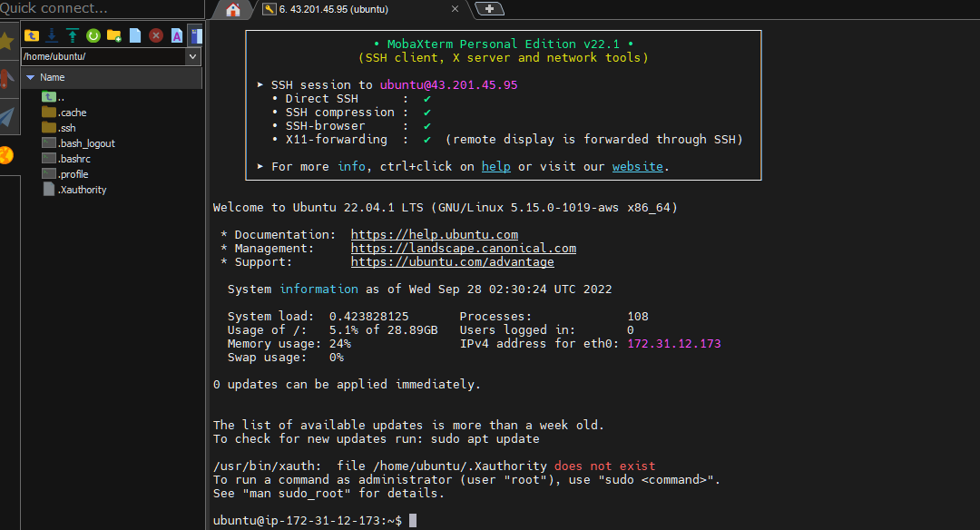Create a new file with the blank page icon

tap(135, 35)
